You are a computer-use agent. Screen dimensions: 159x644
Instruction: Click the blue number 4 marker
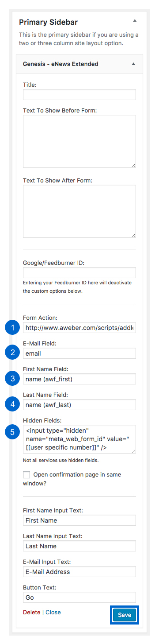(13, 404)
